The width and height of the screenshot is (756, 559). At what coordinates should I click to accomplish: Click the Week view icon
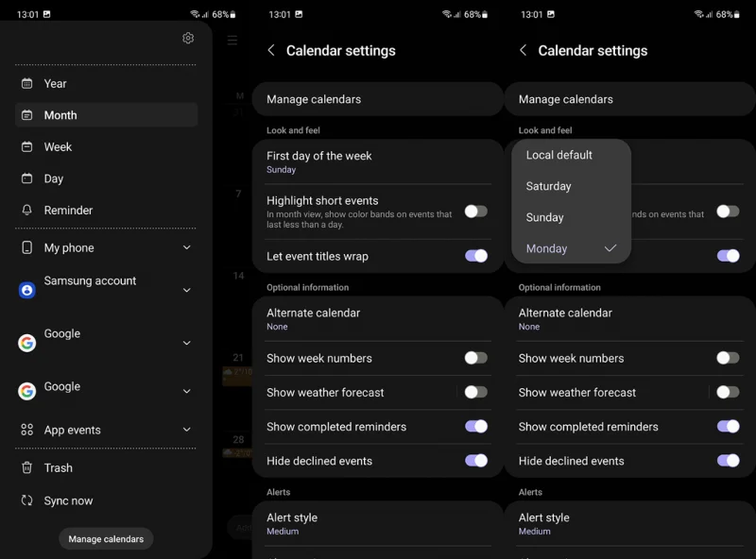tap(27, 147)
